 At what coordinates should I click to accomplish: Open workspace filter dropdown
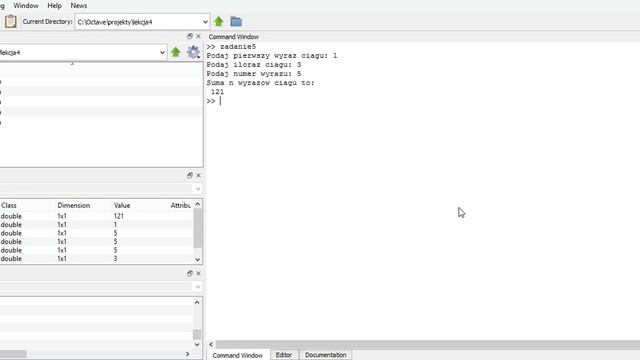pyautogui.click(x=198, y=189)
